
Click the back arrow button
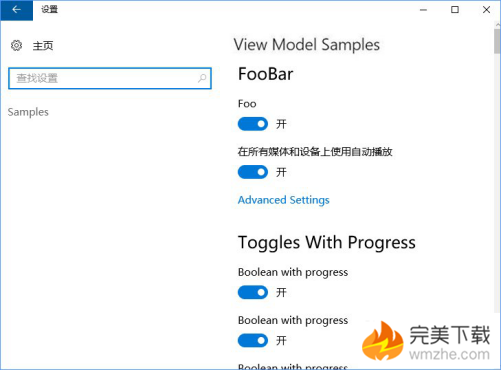16,10
